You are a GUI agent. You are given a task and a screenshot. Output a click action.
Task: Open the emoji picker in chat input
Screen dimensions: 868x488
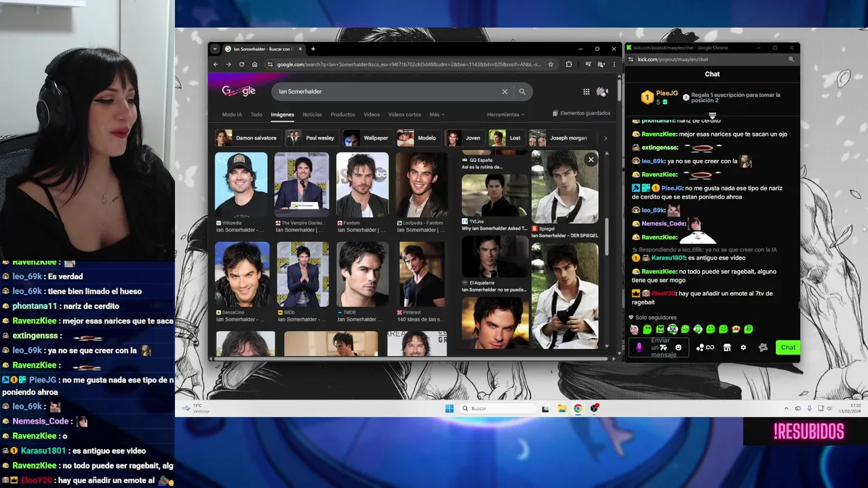click(x=678, y=348)
